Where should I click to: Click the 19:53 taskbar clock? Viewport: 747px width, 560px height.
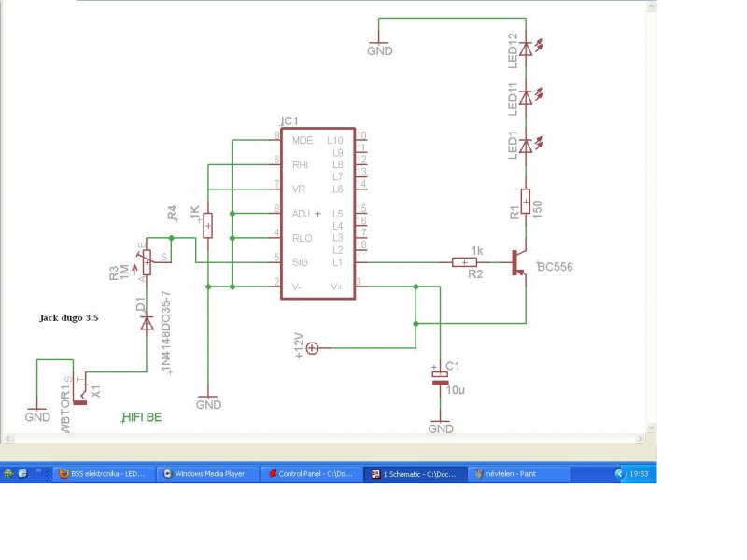(639, 474)
